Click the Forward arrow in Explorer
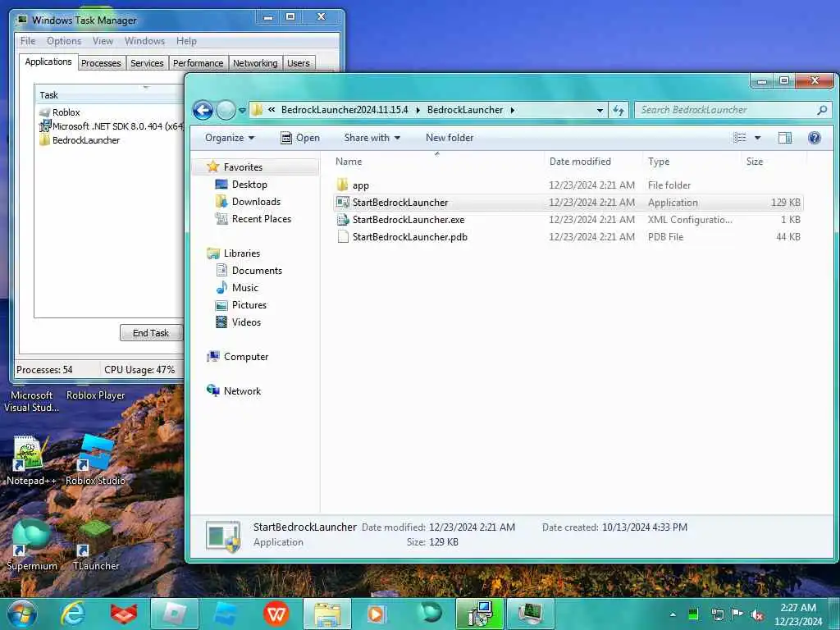Image resolution: width=840 pixels, height=630 pixels. tap(226, 111)
